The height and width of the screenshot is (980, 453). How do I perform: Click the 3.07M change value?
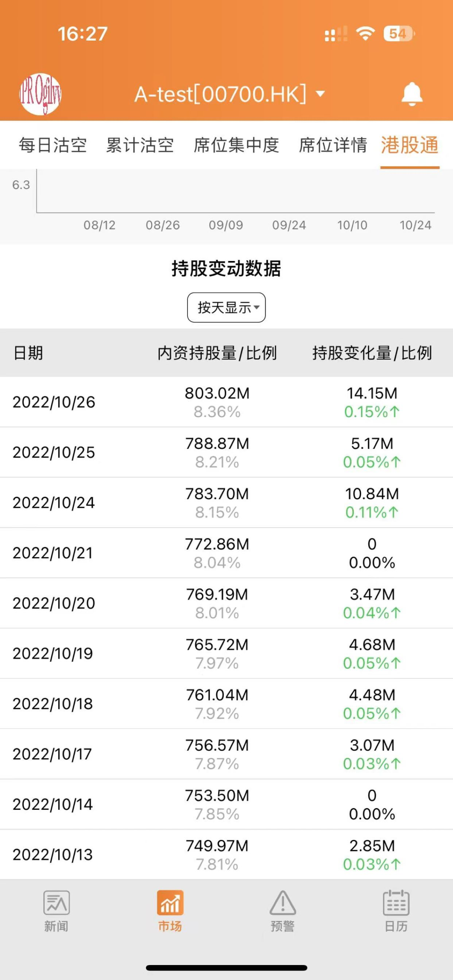coord(372,745)
